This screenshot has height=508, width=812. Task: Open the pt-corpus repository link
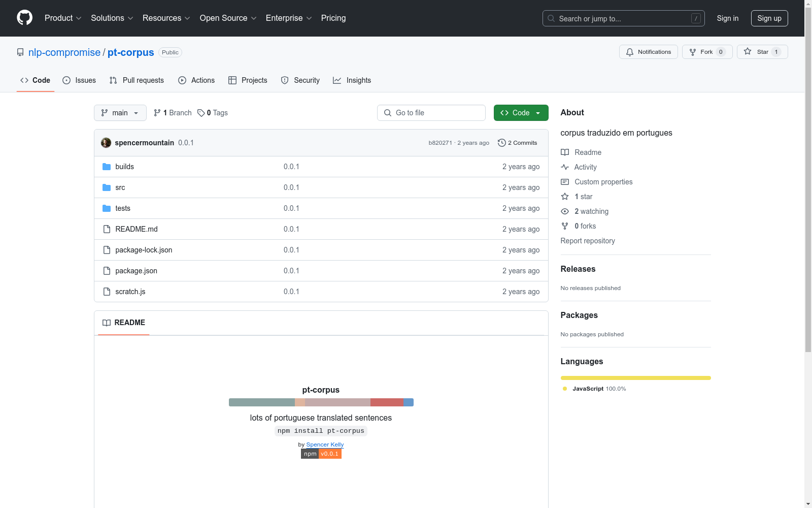131,52
